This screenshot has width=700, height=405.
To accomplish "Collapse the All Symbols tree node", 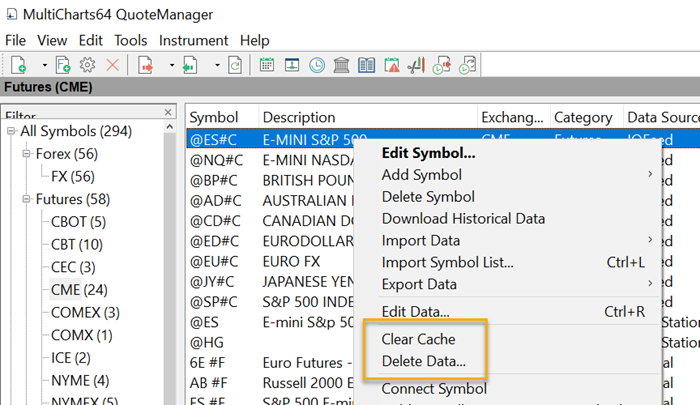I will [x=11, y=131].
